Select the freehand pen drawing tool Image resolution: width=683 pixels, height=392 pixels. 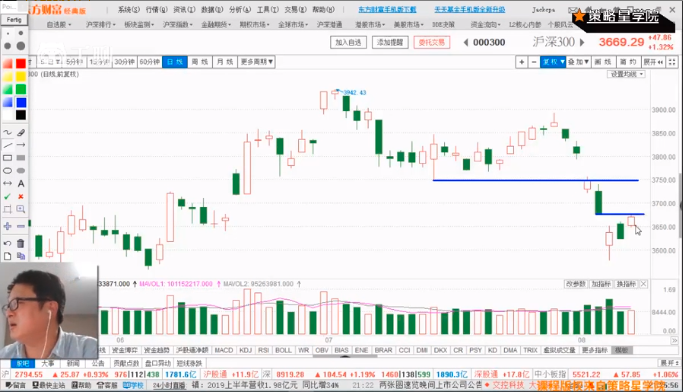tap(7, 132)
